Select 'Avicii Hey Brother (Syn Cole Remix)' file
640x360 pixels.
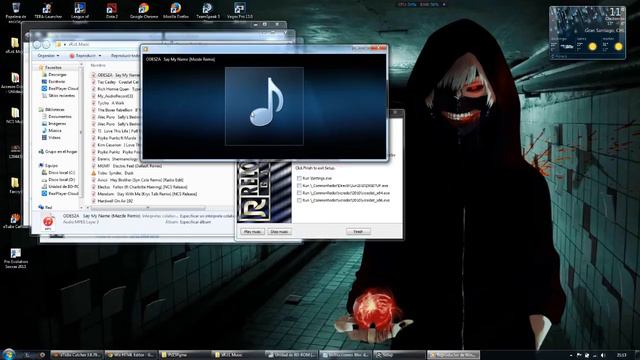[137, 180]
